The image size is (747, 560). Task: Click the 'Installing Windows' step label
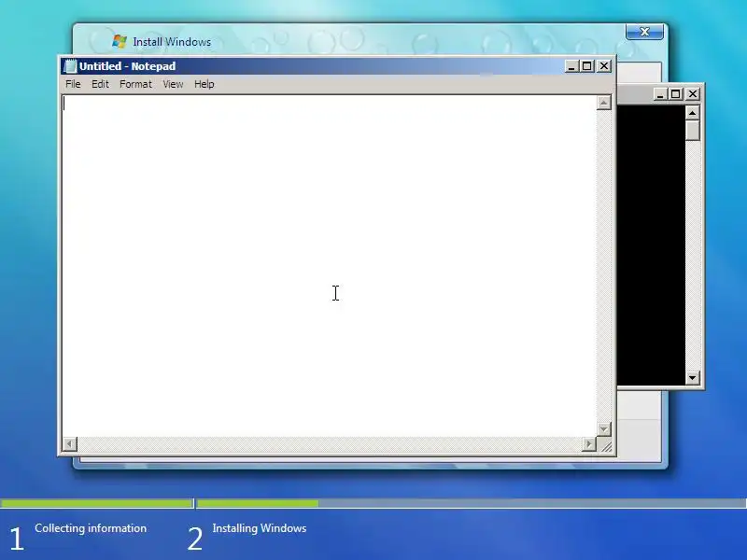(x=260, y=528)
